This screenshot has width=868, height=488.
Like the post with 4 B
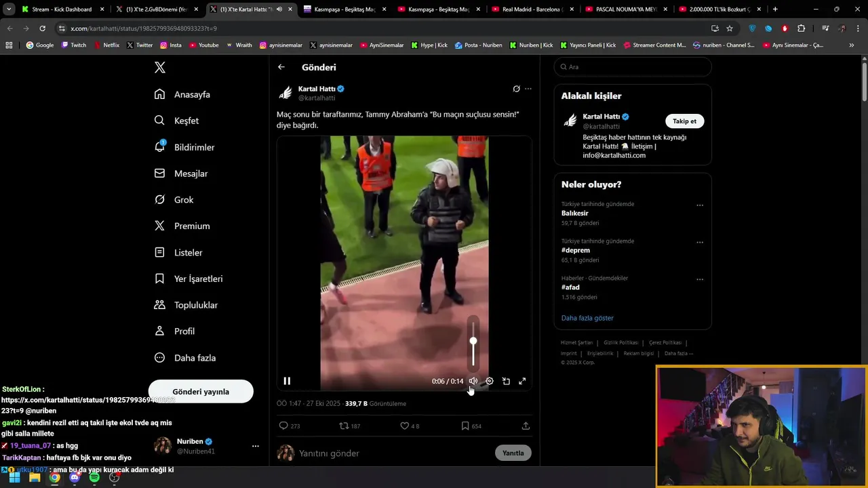click(410, 426)
